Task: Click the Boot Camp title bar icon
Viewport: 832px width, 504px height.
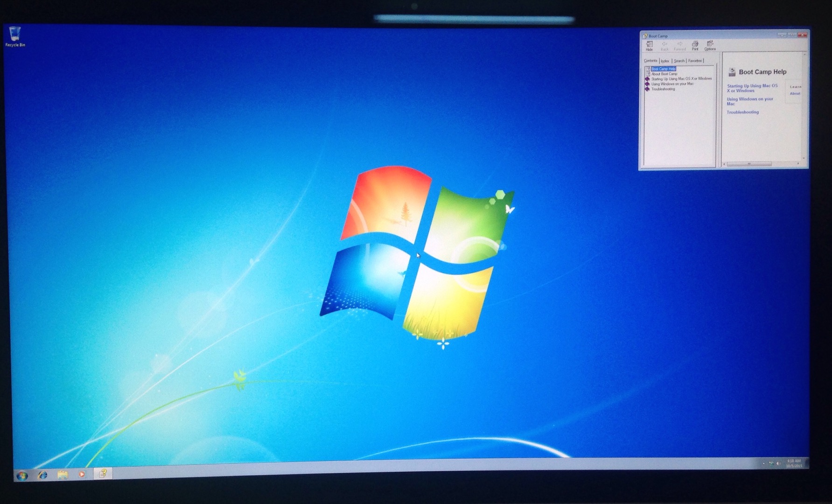Action: point(645,36)
